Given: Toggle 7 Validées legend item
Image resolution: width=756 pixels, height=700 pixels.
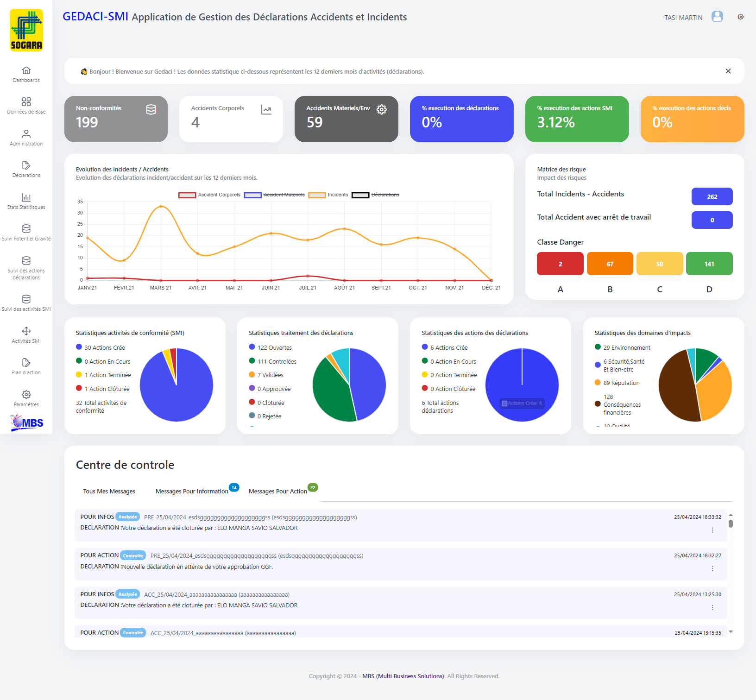Looking at the screenshot, I should tap(266, 375).
